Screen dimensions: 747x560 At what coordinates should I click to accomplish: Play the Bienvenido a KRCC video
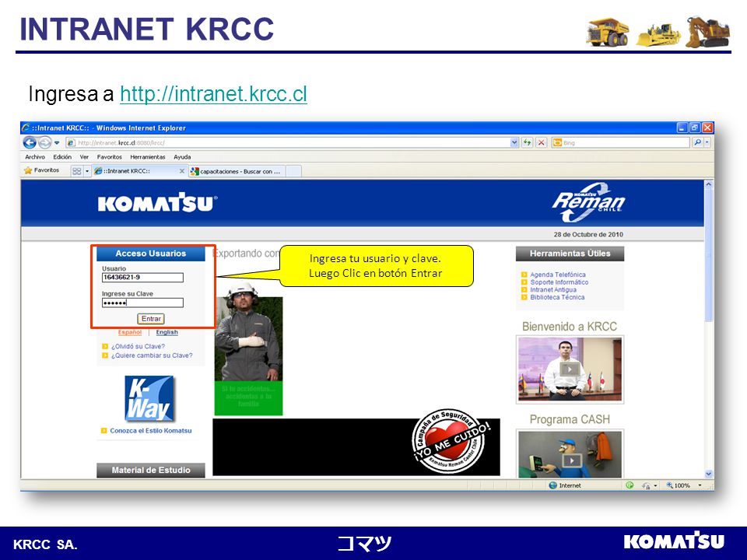click(x=570, y=369)
